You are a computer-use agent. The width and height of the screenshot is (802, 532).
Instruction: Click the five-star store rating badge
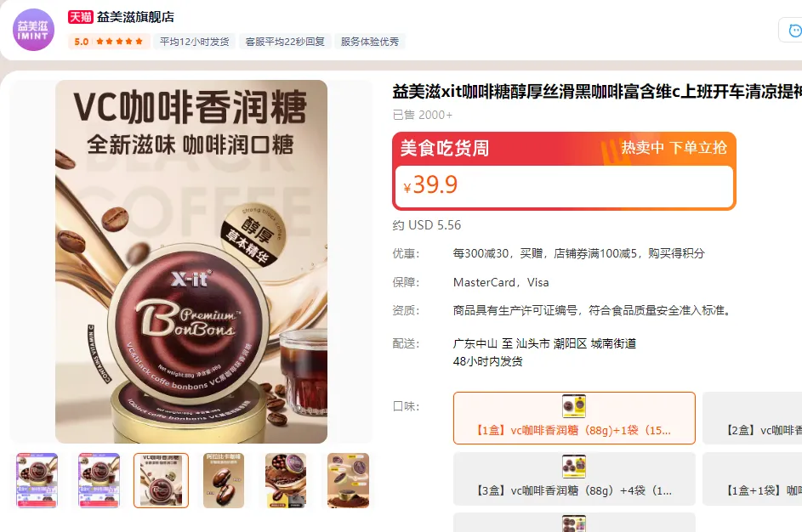pyautogui.click(x=109, y=42)
